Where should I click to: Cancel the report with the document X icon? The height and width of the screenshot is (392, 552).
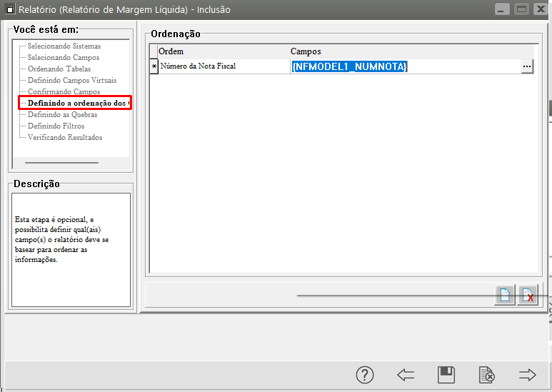[487, 375]
